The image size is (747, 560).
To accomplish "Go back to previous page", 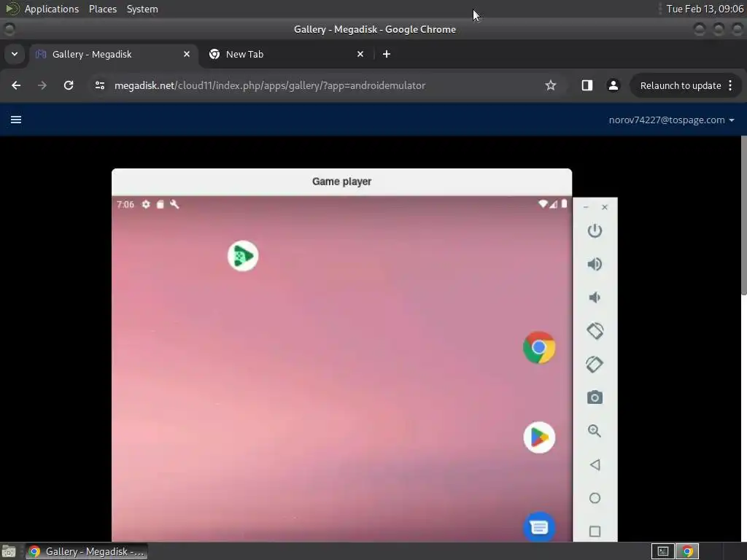I will point(16,85).
